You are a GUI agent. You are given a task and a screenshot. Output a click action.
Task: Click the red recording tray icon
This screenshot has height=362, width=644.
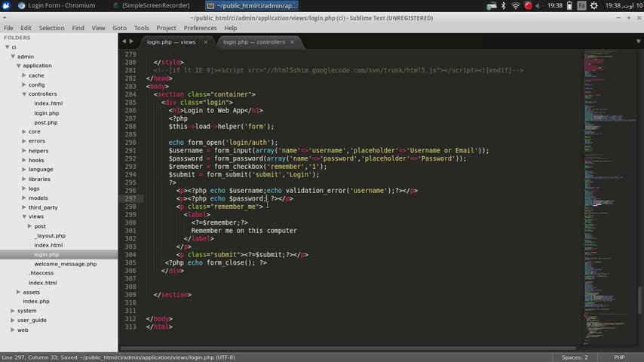[x=528, y=5]
